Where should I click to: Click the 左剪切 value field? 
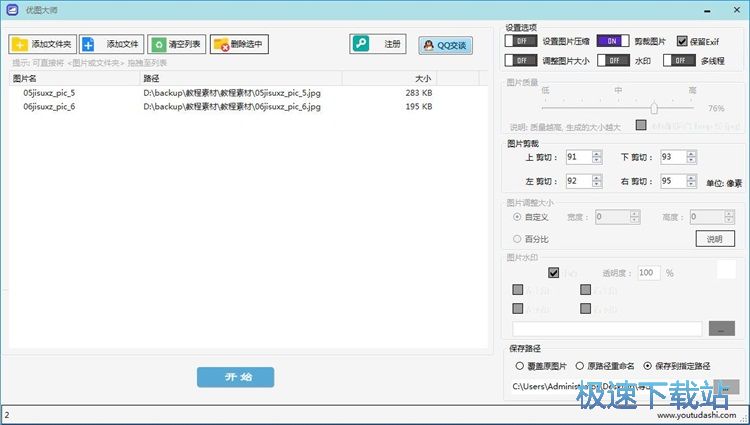click(x=579, y=181)
